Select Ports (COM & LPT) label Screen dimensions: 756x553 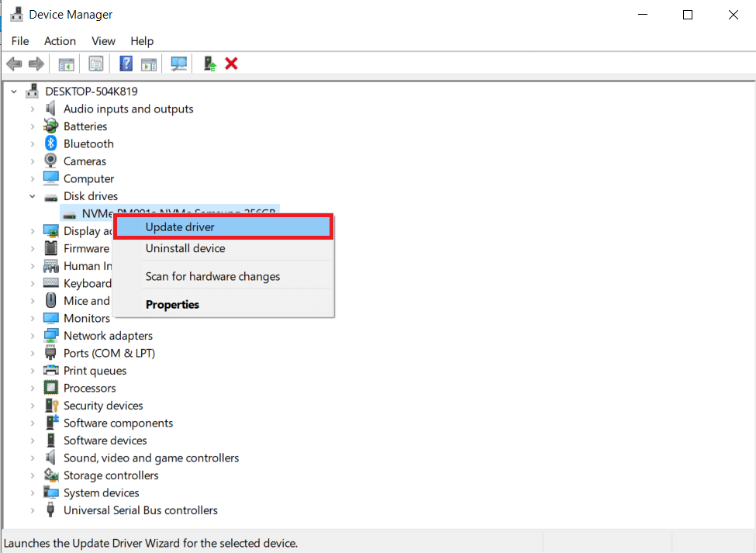click(109, 353)
